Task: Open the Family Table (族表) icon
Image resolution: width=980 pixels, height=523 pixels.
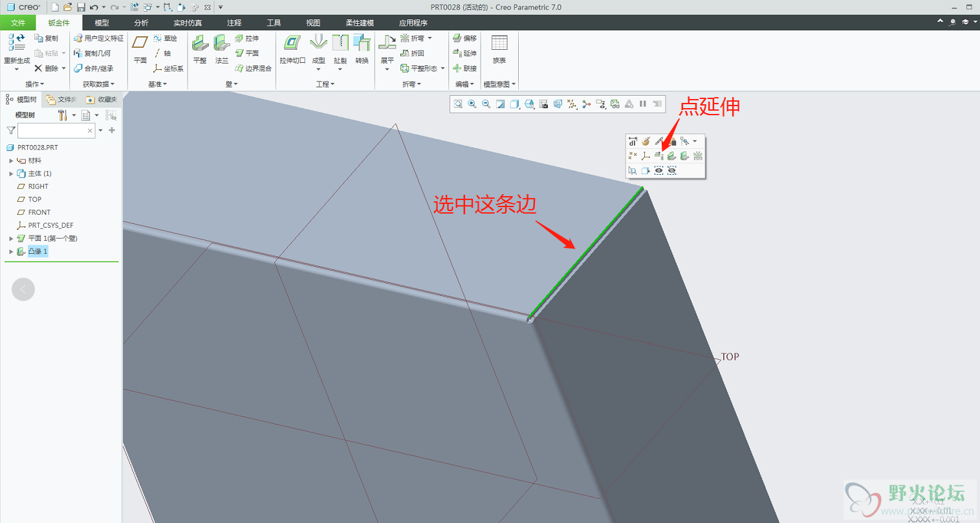Action: (x=499, y=43)
